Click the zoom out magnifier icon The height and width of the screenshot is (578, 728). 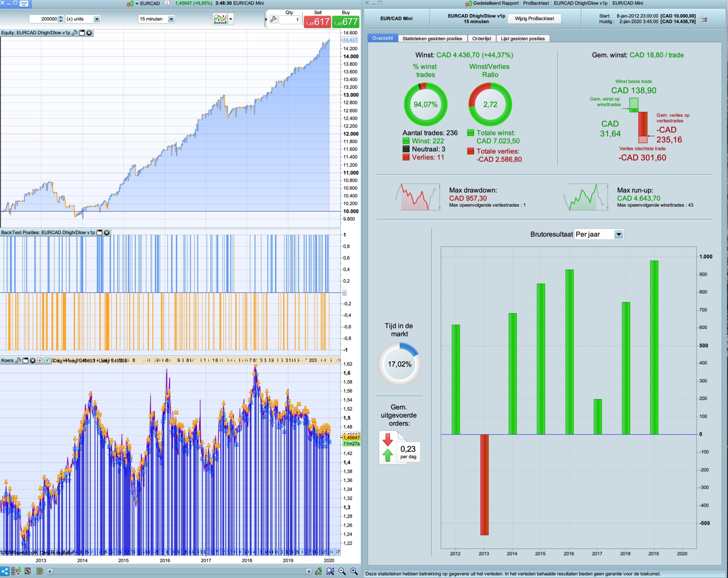342,571
